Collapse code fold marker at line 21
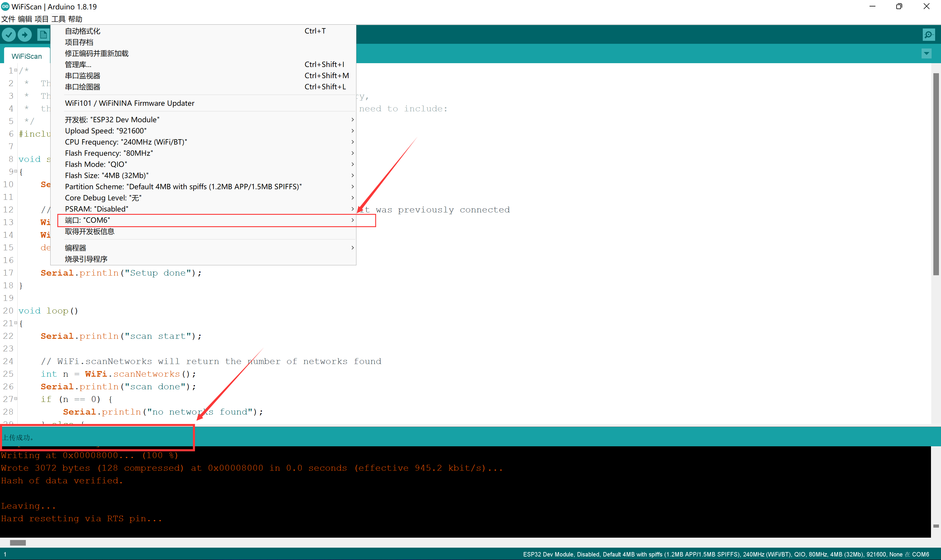 click(x=16, y=323)
